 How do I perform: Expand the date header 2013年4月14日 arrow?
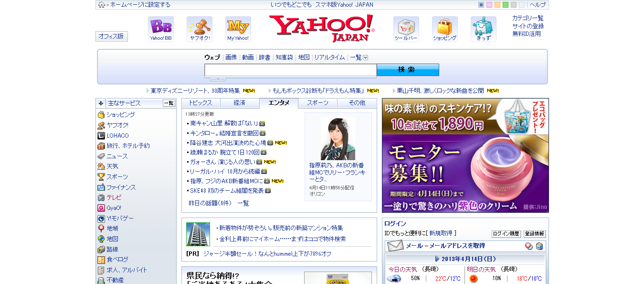click(437, 259)
